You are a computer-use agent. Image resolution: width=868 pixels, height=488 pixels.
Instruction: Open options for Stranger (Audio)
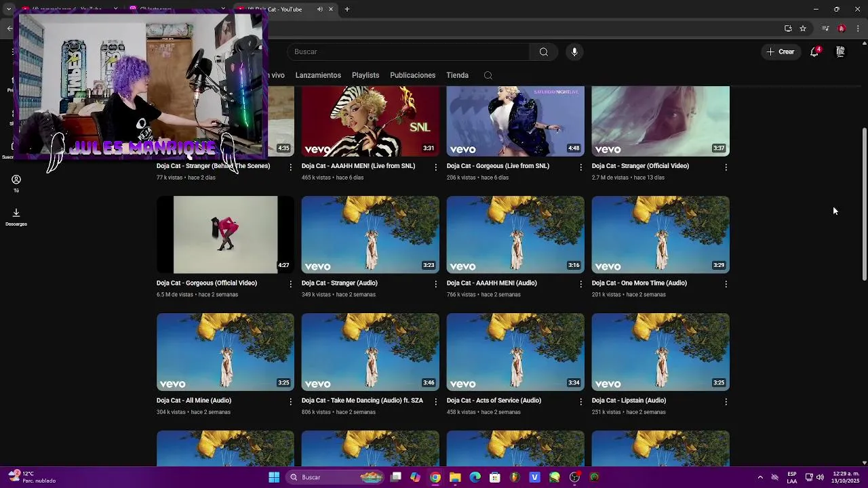click(436, 284)
